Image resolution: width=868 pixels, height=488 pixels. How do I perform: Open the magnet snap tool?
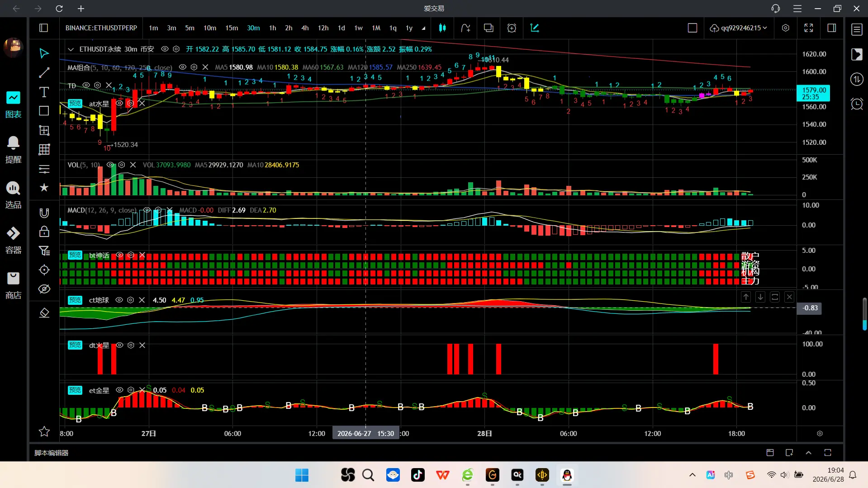click(44, 213)
